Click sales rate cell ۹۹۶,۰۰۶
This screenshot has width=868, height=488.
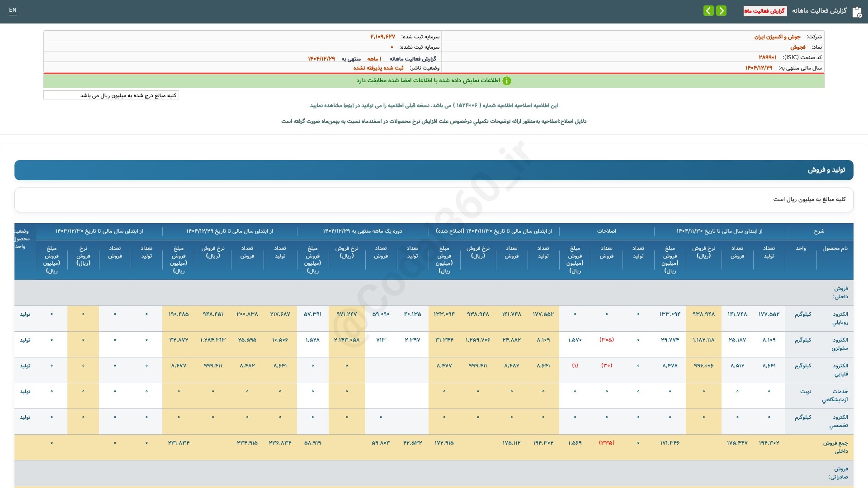(x=704, y=366)
